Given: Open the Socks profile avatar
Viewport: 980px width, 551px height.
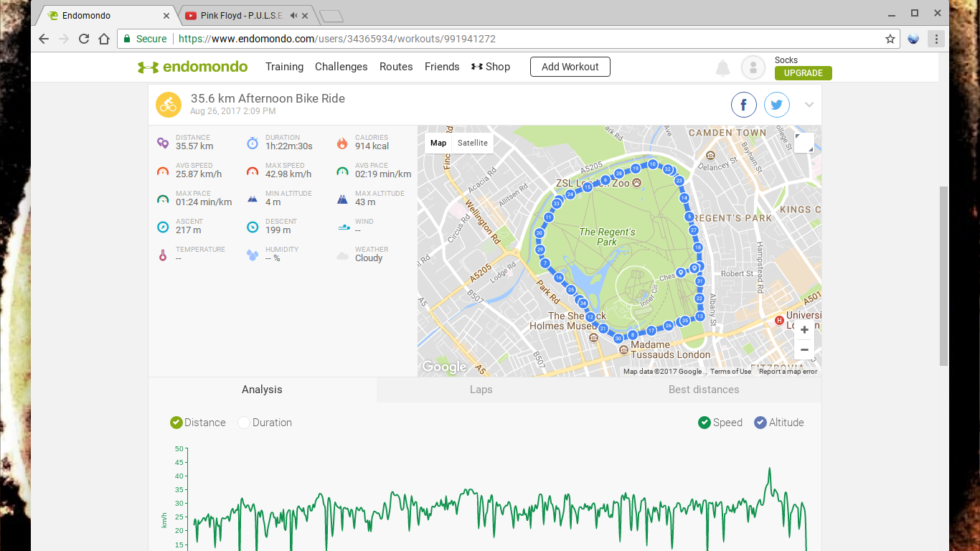Looking at the screenshot, I should (x=753, y=67).
